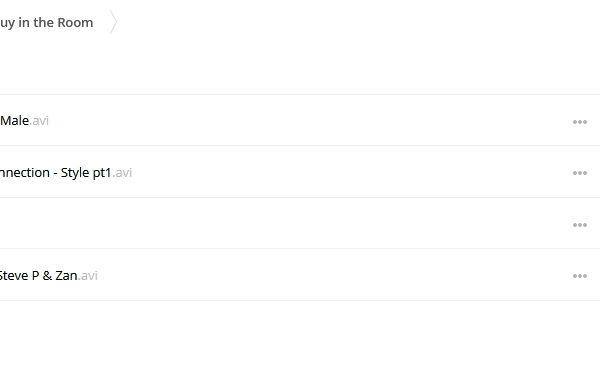Select the Steve P & Zan.avi row background
Viewport: 600px width, 366px height.
coord(300,275)
